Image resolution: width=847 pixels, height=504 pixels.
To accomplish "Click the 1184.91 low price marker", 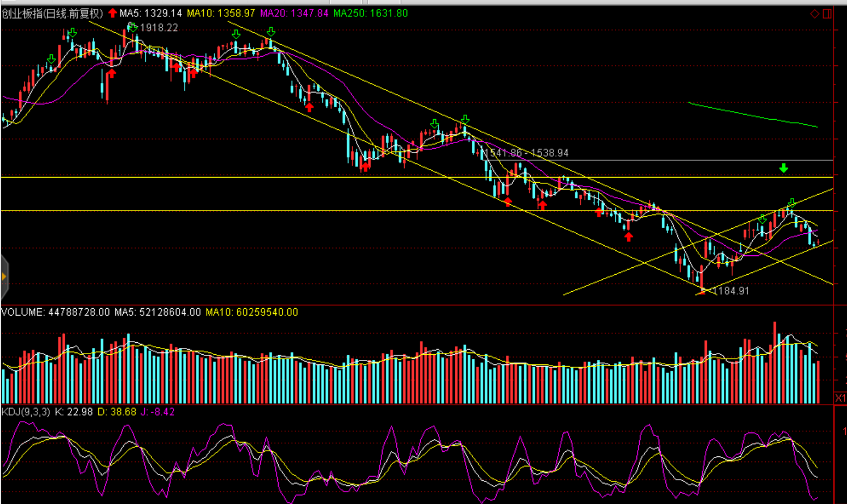I will point(731,291).
